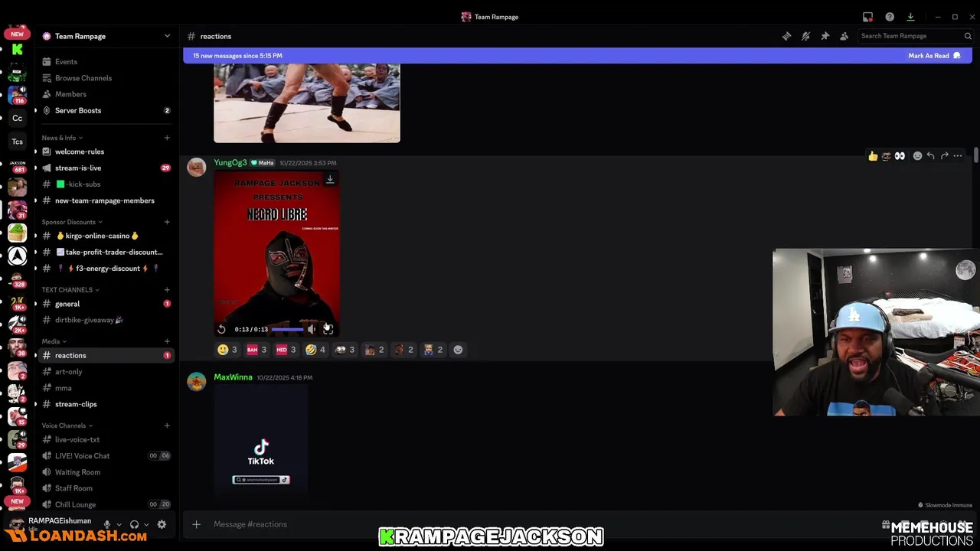
Task: Add a reaction below YungOg3's video
Action: pos(458,350)
